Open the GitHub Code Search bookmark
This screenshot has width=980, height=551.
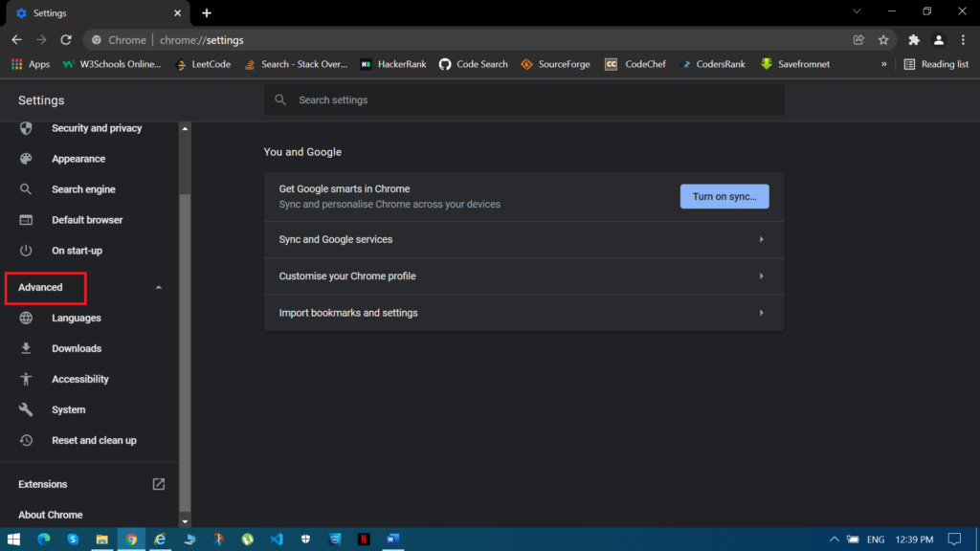pyautogui.click(x=473, y=64)
